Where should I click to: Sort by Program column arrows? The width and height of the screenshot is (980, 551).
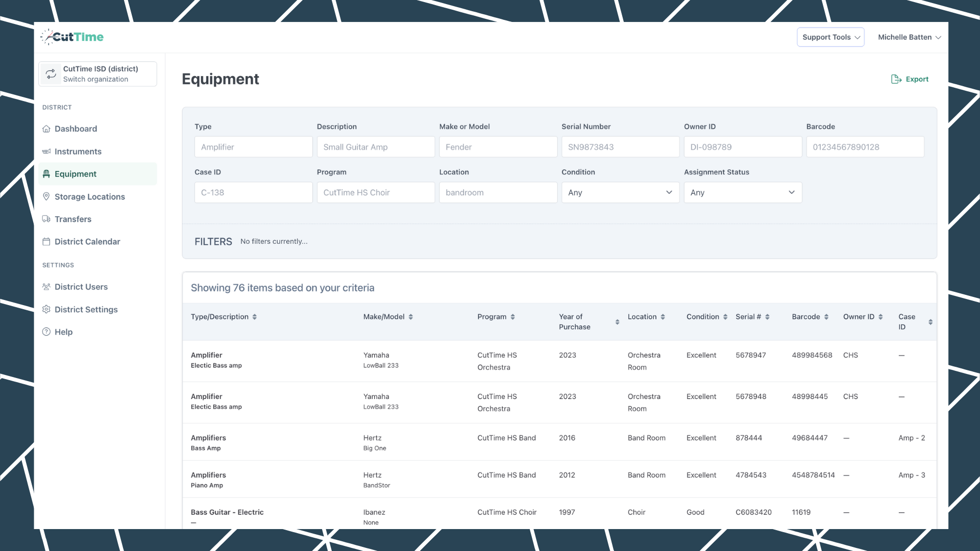513,317
